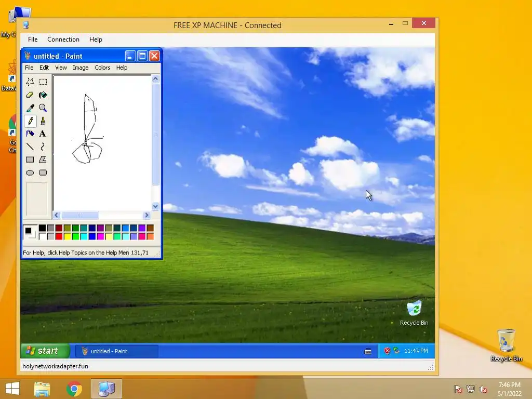This screenshot has height=399, width=532.
Task: Choose the Eraser tool in Paint
Action: point(30,95)
